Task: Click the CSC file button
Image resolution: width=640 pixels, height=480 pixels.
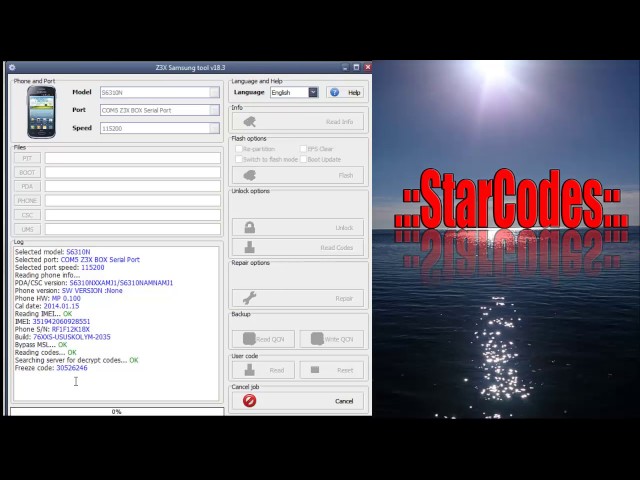Action: click(27, 215)
